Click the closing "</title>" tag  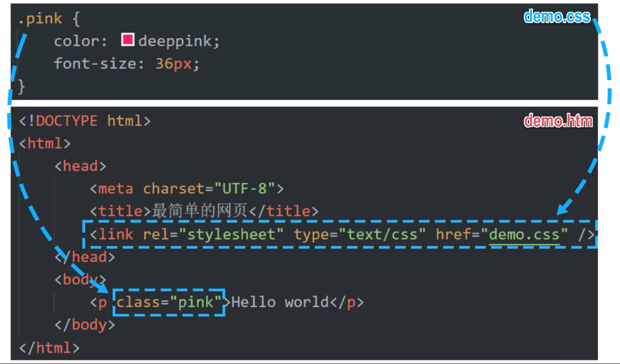(x=284, y=211)
